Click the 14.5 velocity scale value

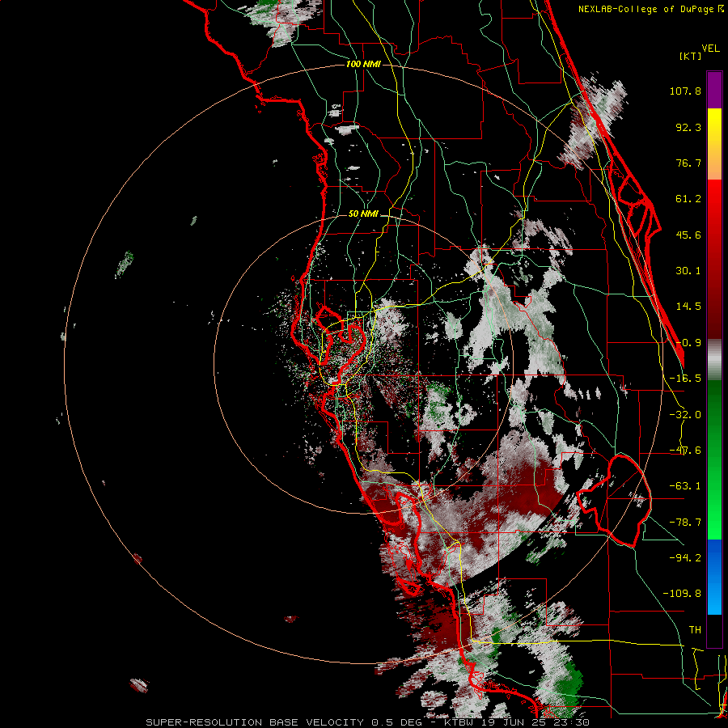(x=688, y=307)
